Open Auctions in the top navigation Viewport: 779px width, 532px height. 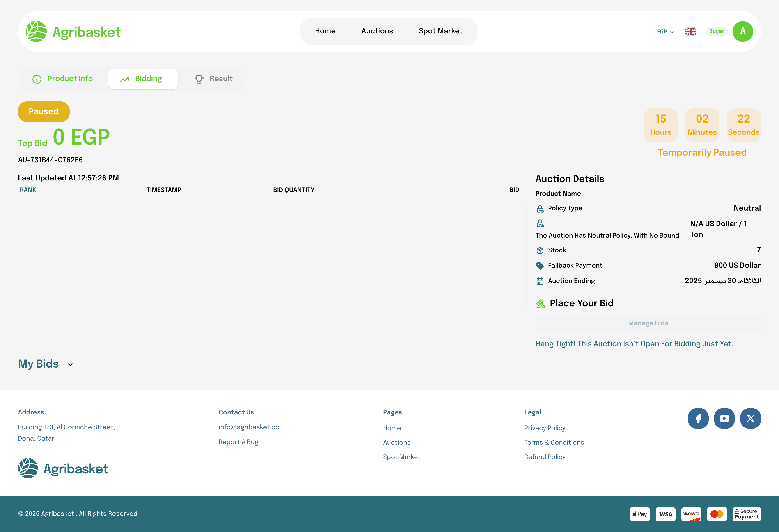[x=377, y=31]
